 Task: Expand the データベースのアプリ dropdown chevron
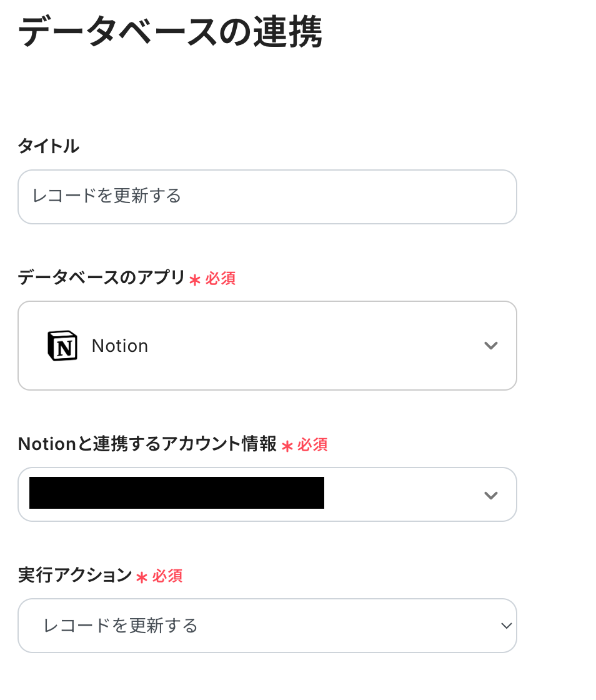point(491,346)
